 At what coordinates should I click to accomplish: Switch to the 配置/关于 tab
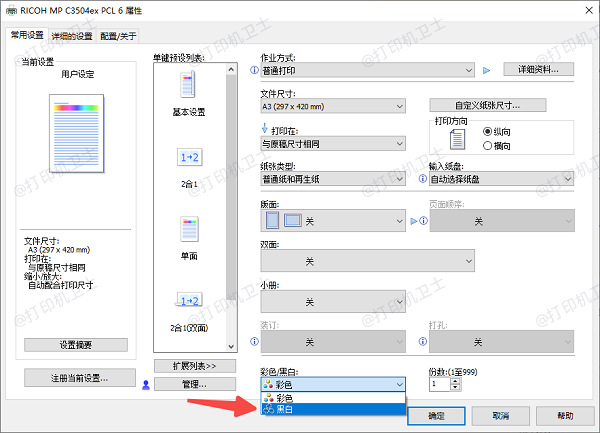click(x=118, y=36)
